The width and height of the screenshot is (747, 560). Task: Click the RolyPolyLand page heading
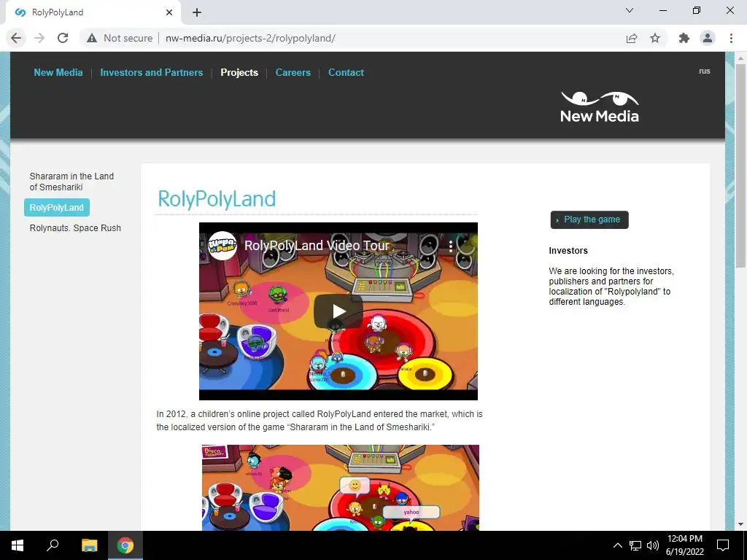217,199
